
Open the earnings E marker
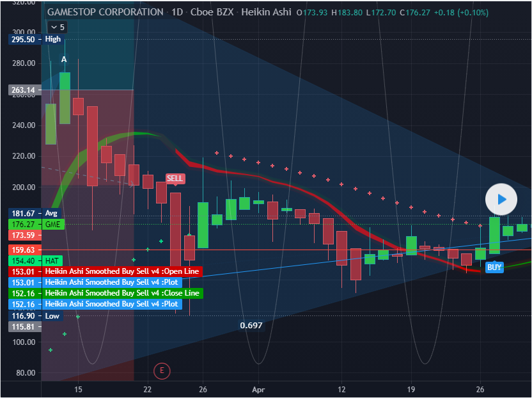[162, 370]
